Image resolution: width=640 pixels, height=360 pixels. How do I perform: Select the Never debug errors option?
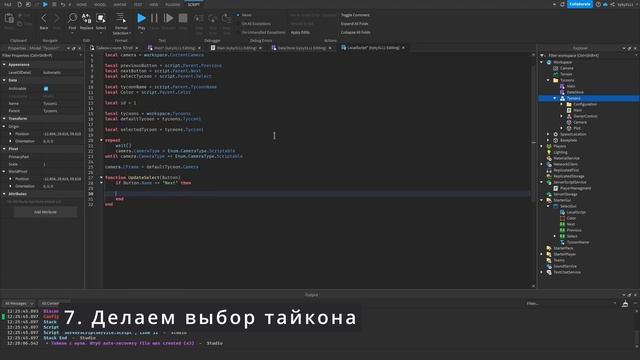(x=244, y=15)
